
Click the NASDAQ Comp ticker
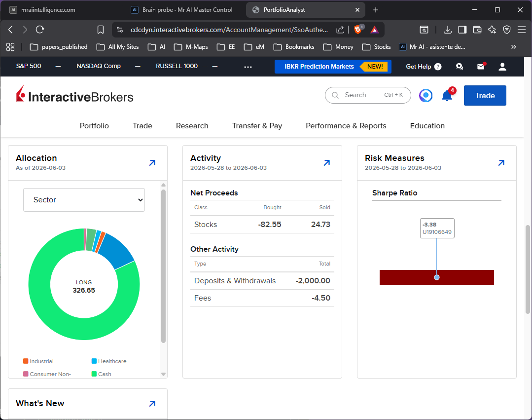tap(99, 66)
